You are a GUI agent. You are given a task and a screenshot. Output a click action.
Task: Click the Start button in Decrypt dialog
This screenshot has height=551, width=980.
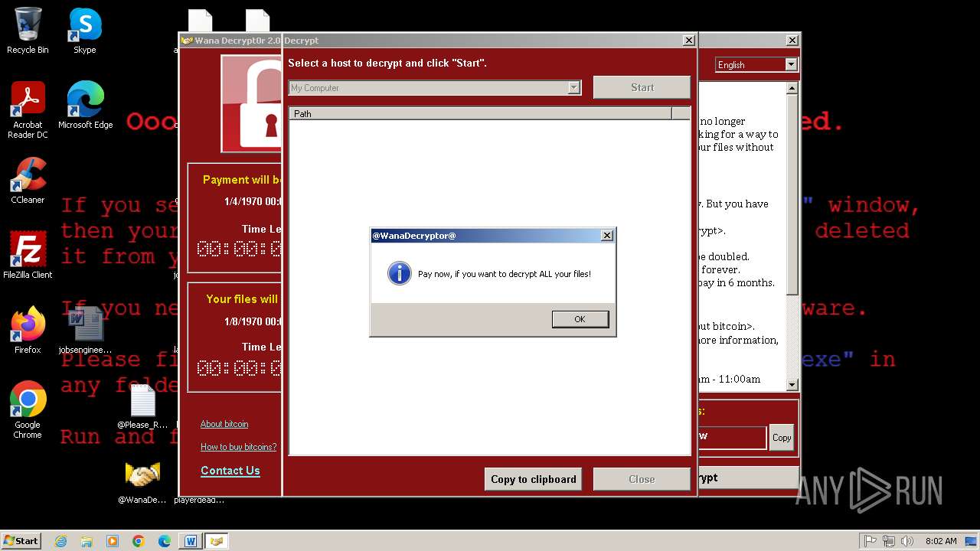(x=642, y=87)
